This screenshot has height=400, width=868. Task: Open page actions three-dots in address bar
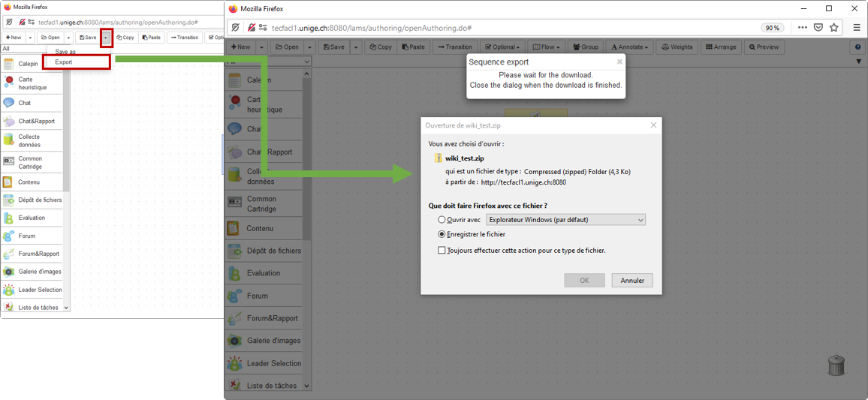[x=802, y=27]
